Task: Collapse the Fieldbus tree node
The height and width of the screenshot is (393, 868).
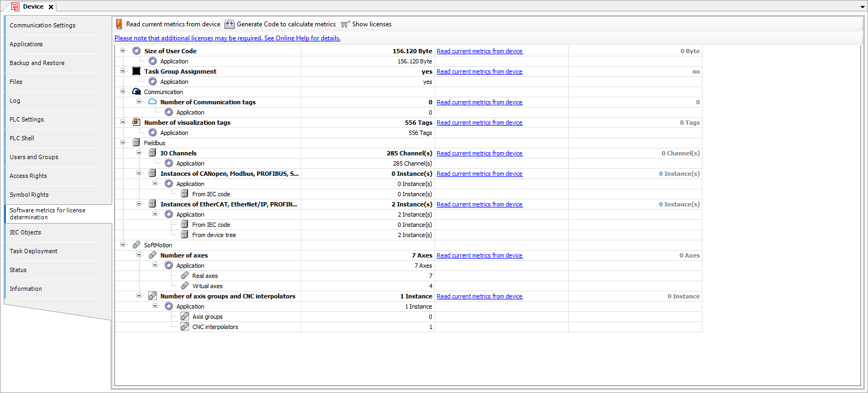Action: pos(122,142)
